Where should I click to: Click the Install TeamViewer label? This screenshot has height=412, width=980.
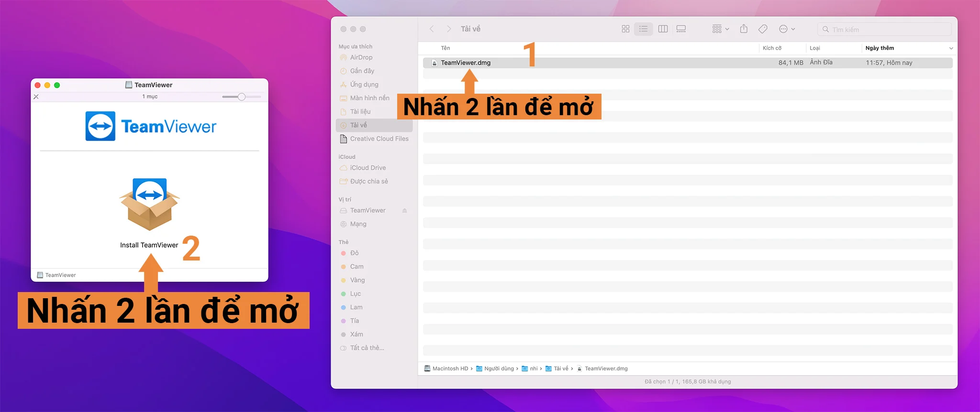pos(149,245)
